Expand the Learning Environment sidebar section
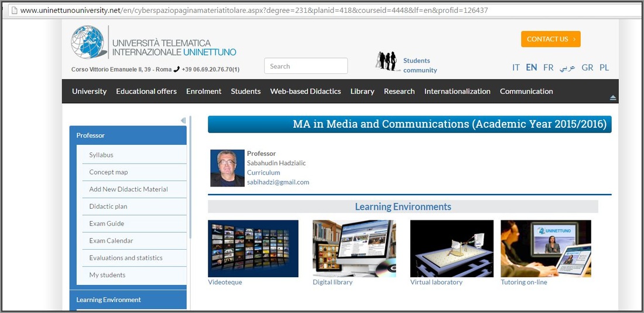The image size is (644, 313). tap(128, 300)
